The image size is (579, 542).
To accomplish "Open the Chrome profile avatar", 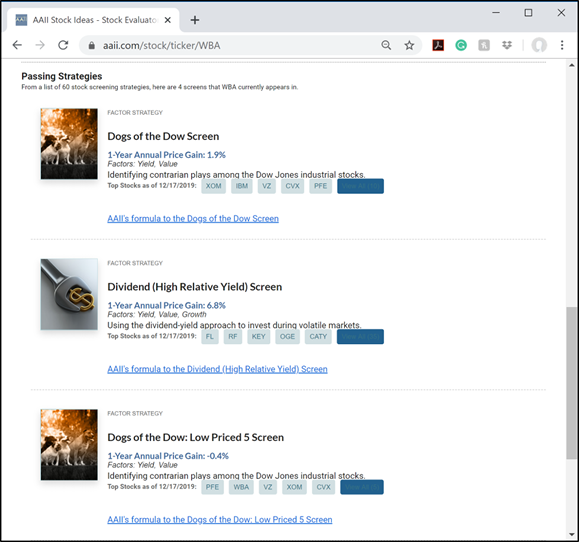I will click(x=539, y=45).
